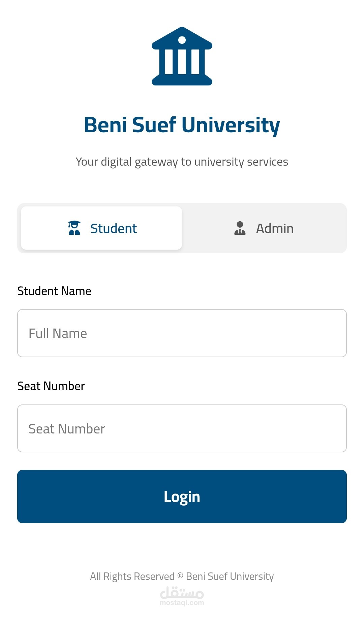Click the Admin person icon
Viewport: 364px width, 619px height.
click(240, 228)
